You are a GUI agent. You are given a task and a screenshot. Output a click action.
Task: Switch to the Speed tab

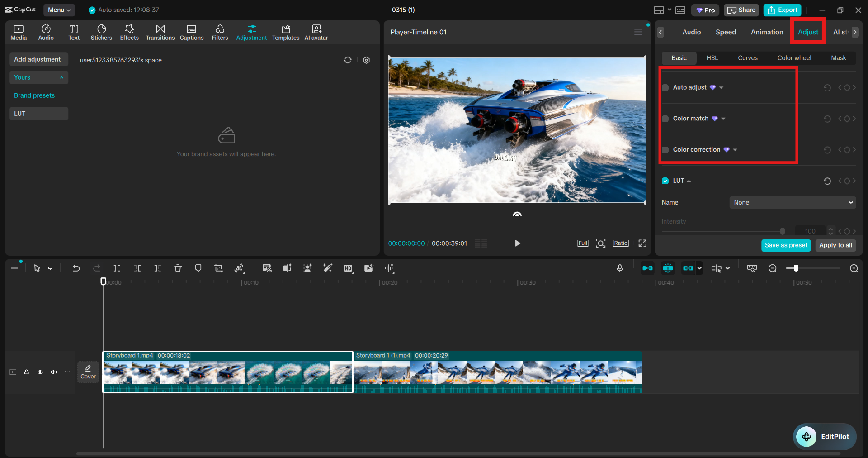pyautogui.click(x=726, y=32)
